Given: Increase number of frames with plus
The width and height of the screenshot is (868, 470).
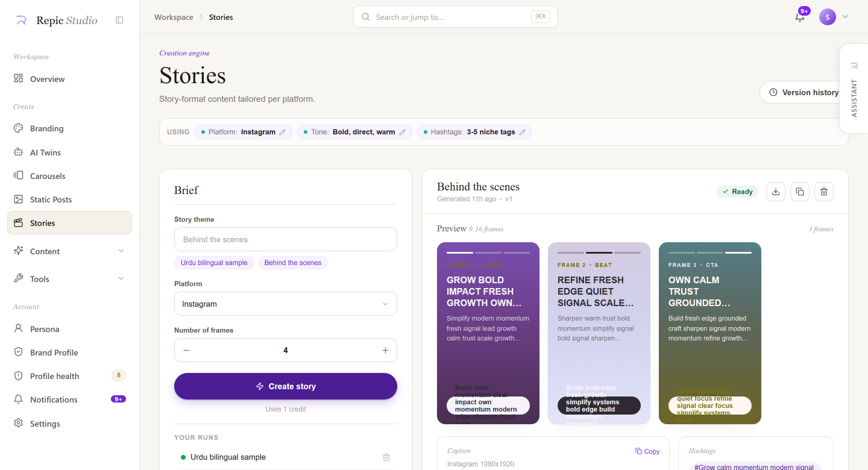Looking at the screenshot, I should tap(385, 350).
